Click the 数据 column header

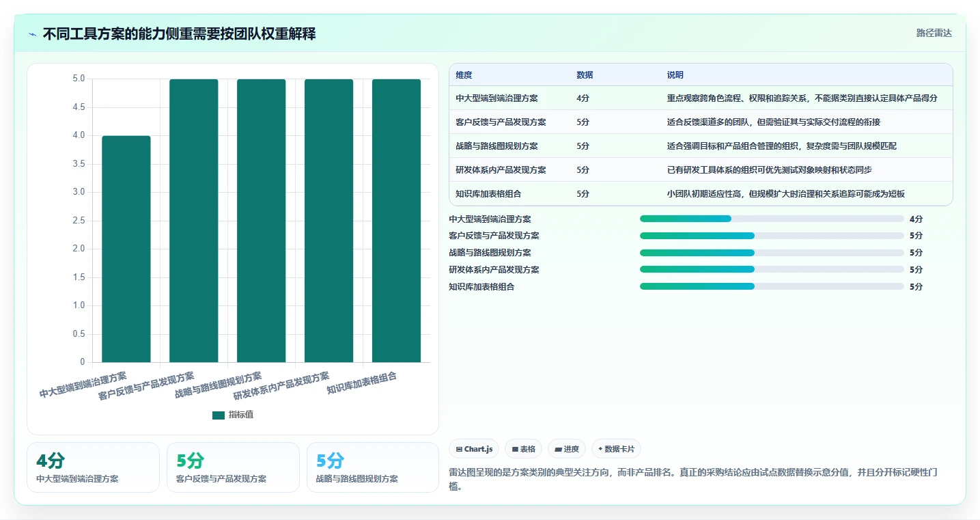coord(585,75)
